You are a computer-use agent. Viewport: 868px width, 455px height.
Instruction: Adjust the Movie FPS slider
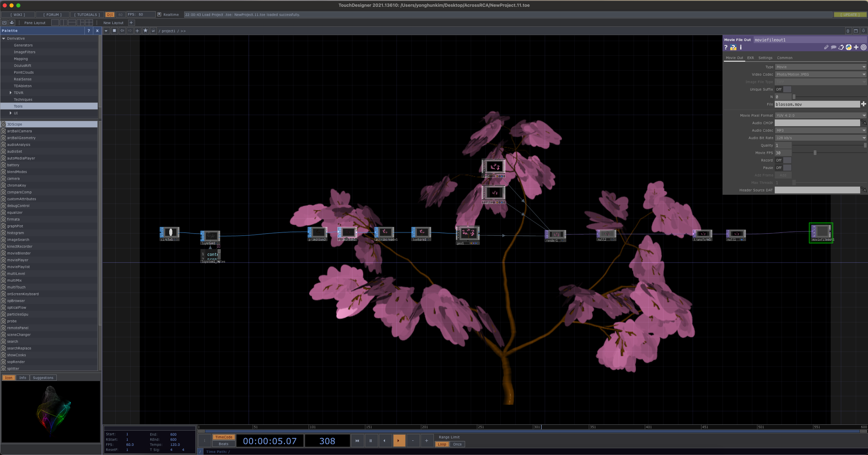815,153
